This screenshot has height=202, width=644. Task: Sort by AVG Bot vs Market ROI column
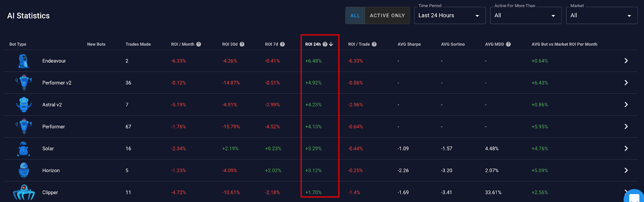point(564,44)
